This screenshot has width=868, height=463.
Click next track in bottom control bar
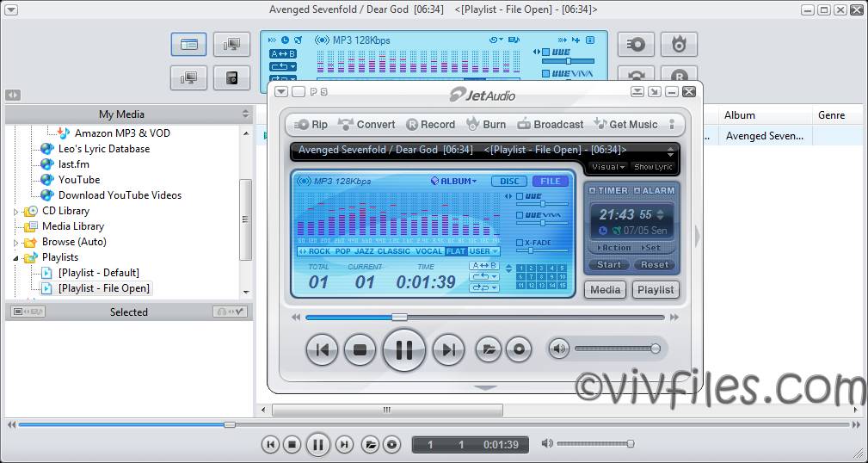click(x=344, y=444)
